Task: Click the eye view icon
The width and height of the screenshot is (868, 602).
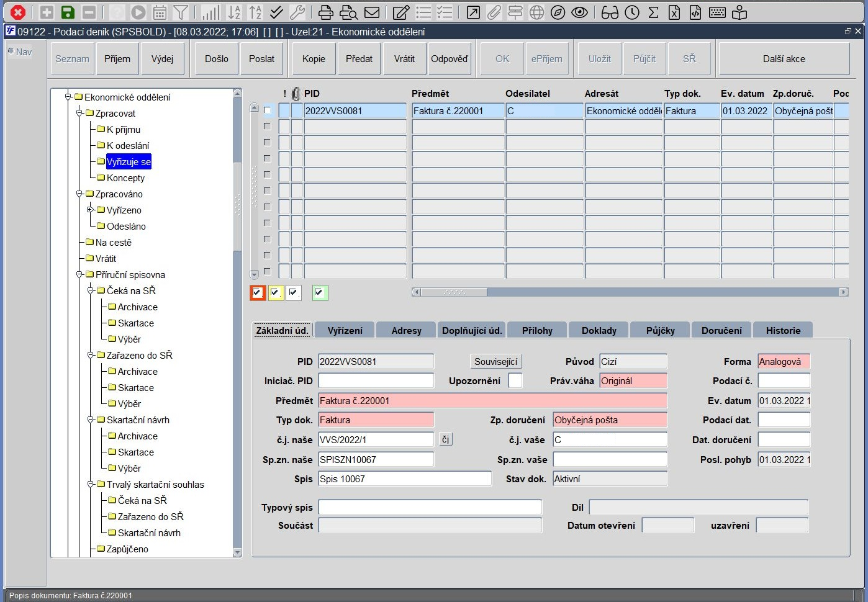Action: (580, 12)
